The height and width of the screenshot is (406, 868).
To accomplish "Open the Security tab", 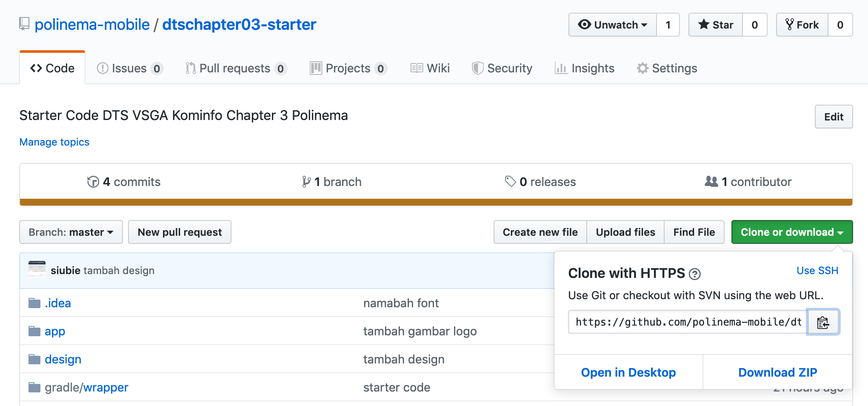I will 502,68.
